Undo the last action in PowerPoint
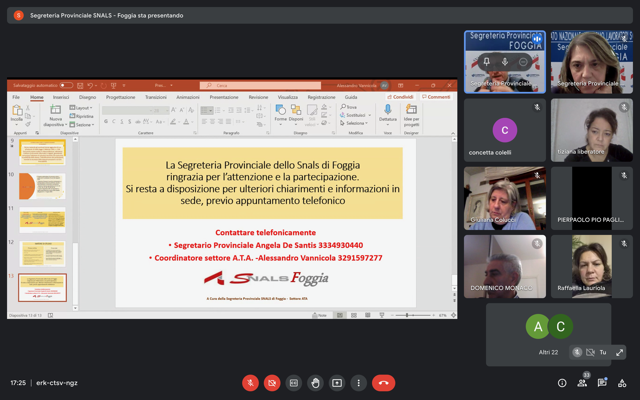 click(x=90, y=85)
